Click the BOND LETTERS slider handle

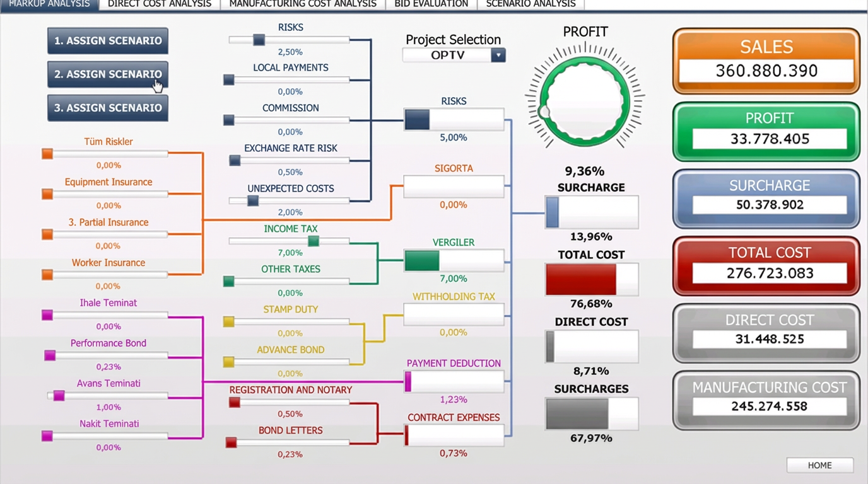(x=231, y=442)
